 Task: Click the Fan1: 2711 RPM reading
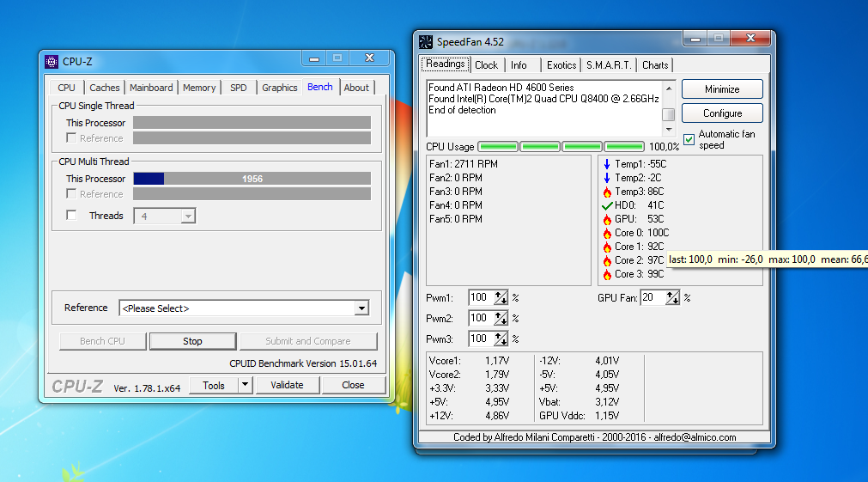point(464,164)
